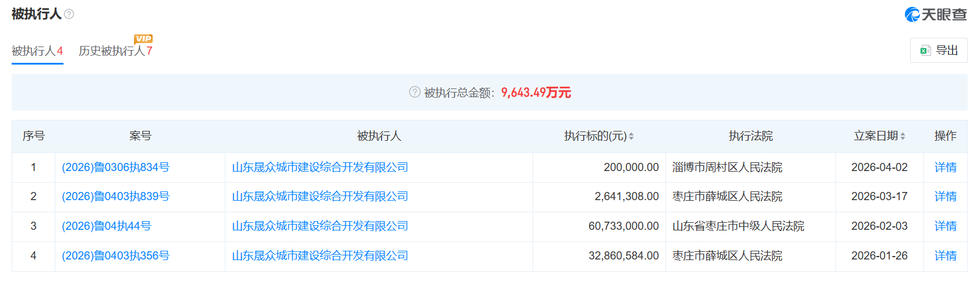This screenshot has width=980, height=281.
Task: Sort by 执行标的(元) column arrows
Action: coord(631,136)
